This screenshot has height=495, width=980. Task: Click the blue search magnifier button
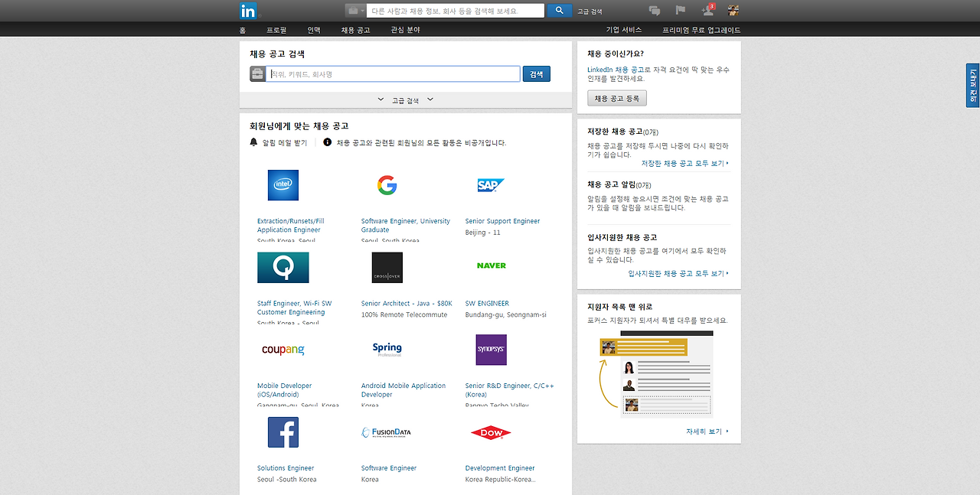(x=559, y=10)
